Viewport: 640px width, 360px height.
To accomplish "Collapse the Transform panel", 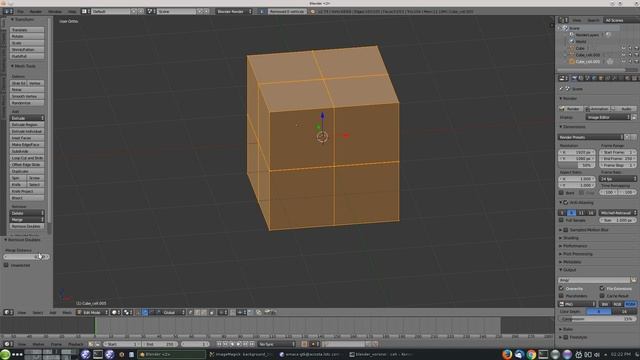I will (22, 19).
